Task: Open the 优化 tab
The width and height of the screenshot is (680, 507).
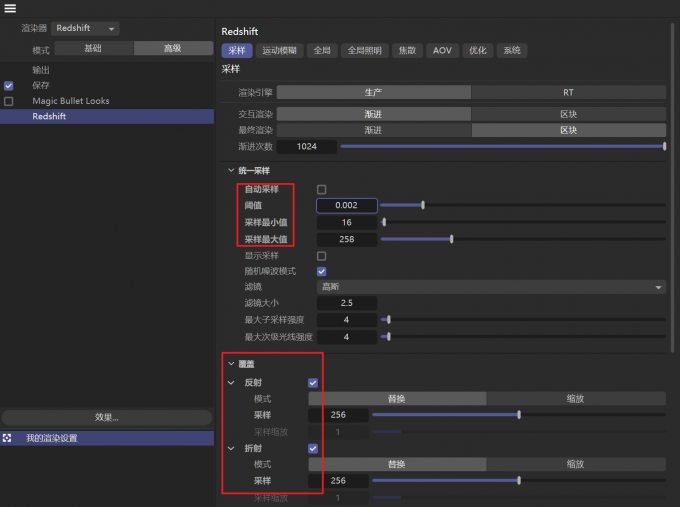Action: [477, 50]
